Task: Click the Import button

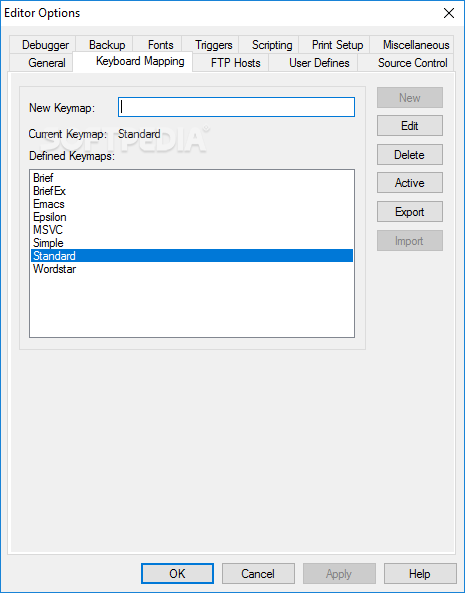Action: [410, 241]
